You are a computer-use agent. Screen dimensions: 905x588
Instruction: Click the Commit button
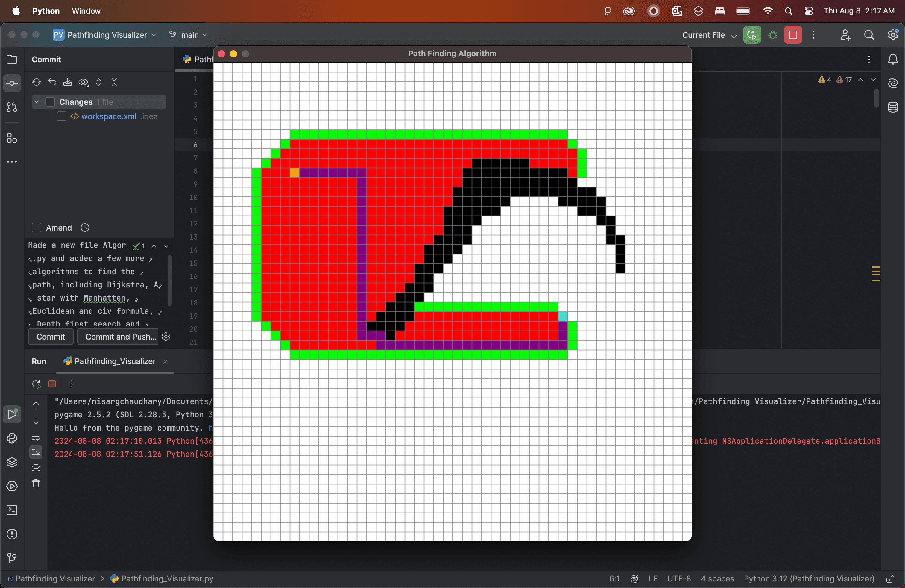pos(50,337)
